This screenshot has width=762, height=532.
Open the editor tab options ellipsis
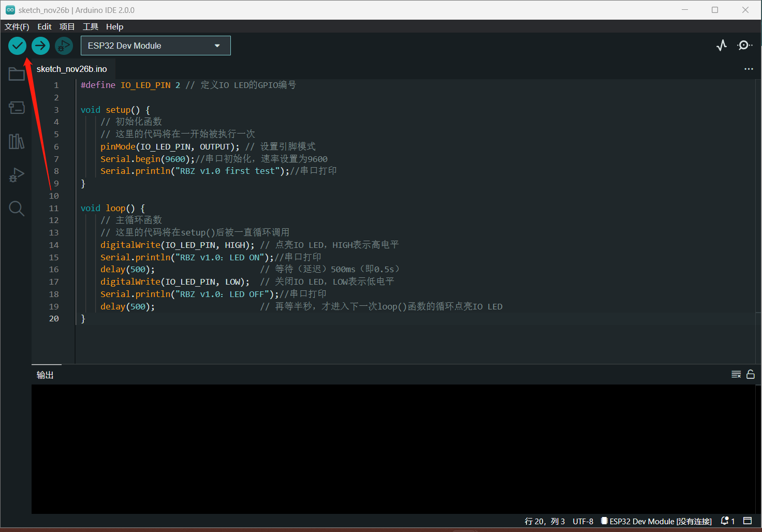click(749, 69)
